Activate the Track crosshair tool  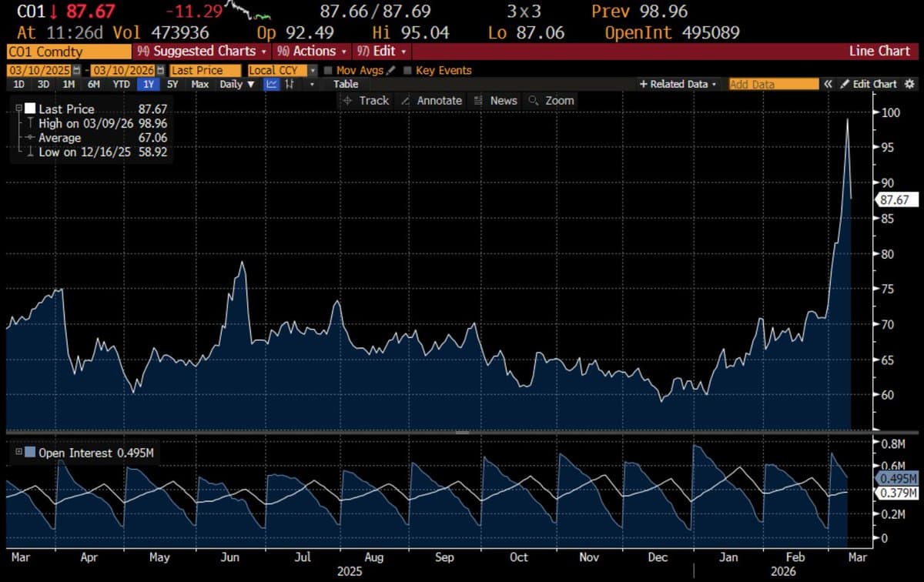(x=367, y=100)
